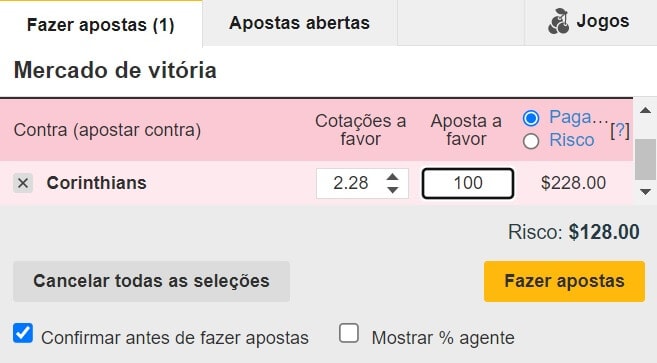The image size is (657, 363).
Task: Click the scrollbar up arrow of bet list
Action: [645, 111]
